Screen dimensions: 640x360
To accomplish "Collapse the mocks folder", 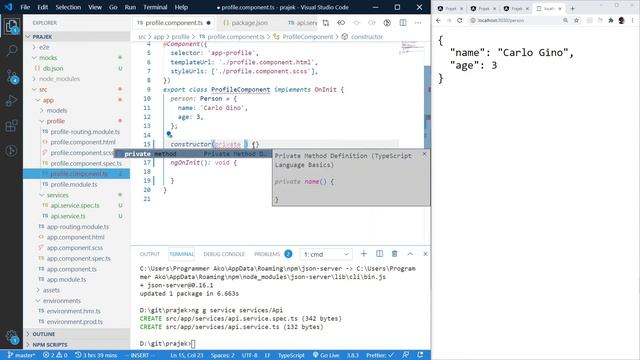I will click(48, 58).
